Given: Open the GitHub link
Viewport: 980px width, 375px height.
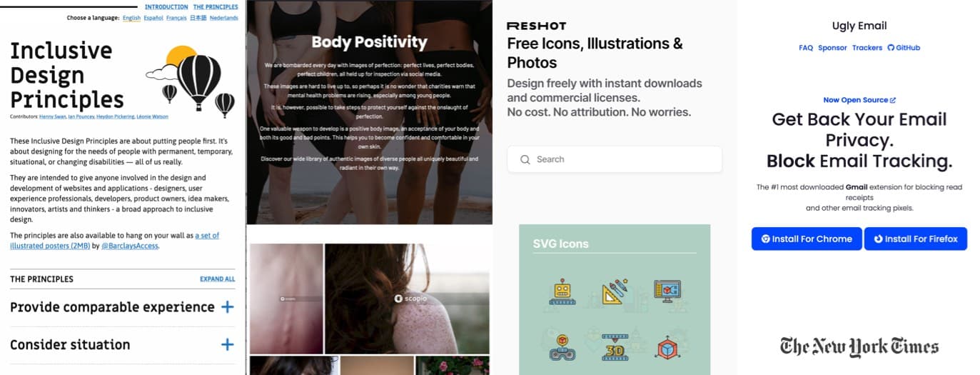Looking at the screenshot, I should (x=904, y=48).
